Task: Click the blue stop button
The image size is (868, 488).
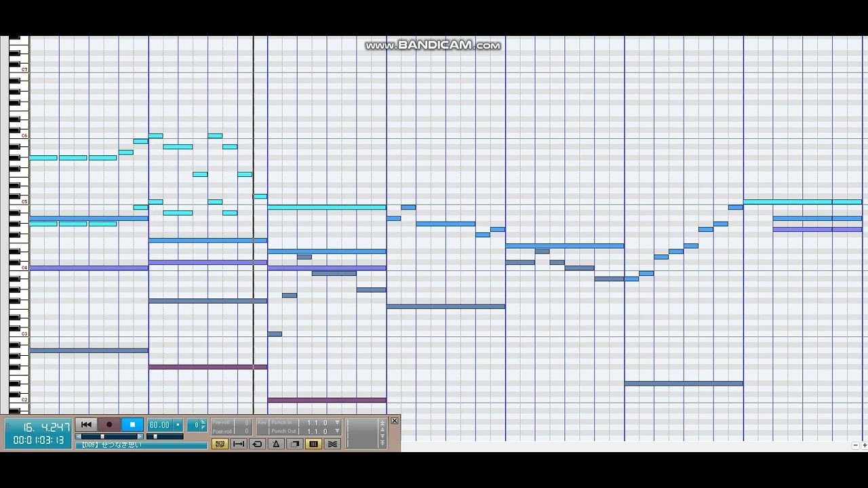Action: [132, 425]
